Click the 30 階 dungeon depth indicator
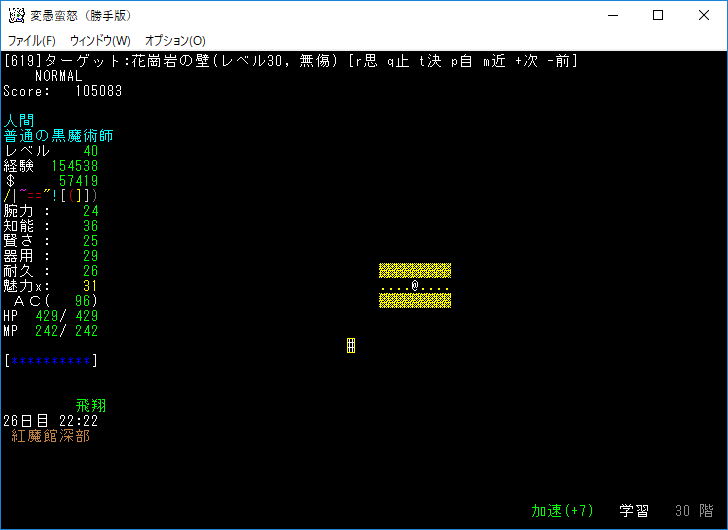 (695, 511)
